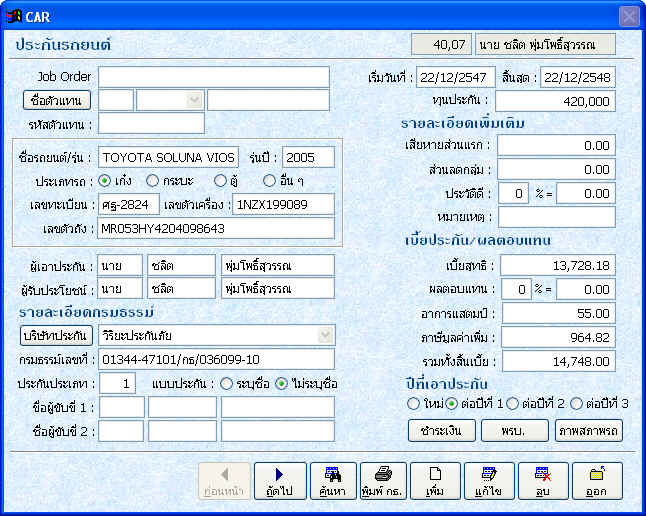The image size is (646, 516).
Task: Open the พรบ. button
Action: (x=514, y=429)
